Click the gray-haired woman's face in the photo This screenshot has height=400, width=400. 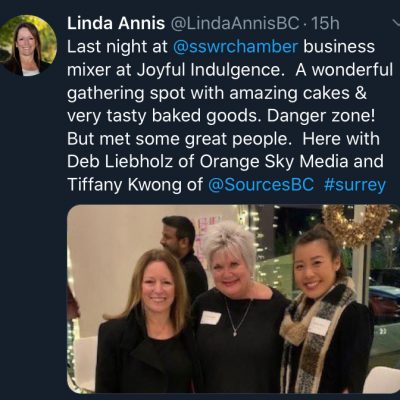pyautogui.click(x=230, y=269)
